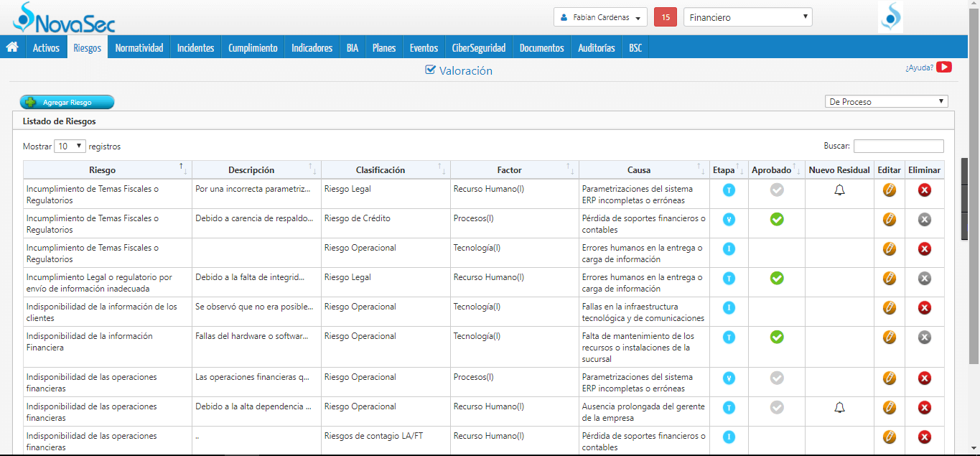Click the 15 notifications red badge
The image size is (980, 456).
coord(666,17)
